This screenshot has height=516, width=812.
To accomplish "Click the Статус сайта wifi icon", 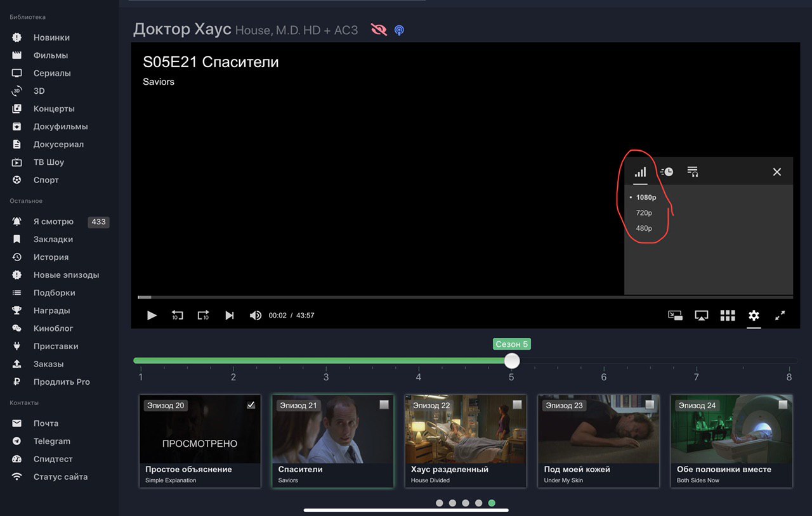I will [x=17, y=476].
